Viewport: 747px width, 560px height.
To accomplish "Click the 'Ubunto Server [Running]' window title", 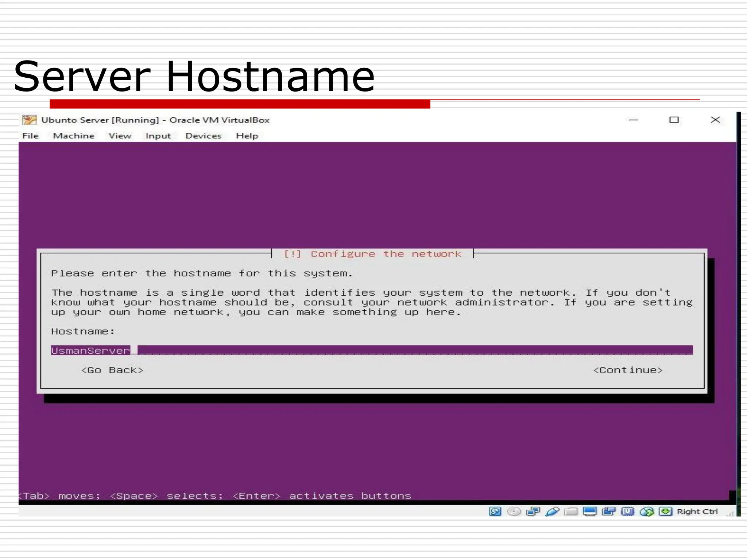I will coord(155,120).
